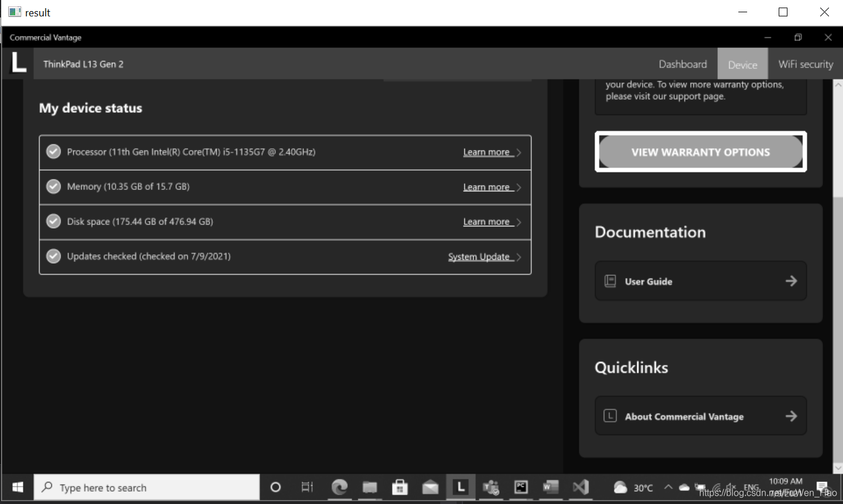Show hidden system tray icons
This screenshot has height=504, width=843.
(668, 487)
